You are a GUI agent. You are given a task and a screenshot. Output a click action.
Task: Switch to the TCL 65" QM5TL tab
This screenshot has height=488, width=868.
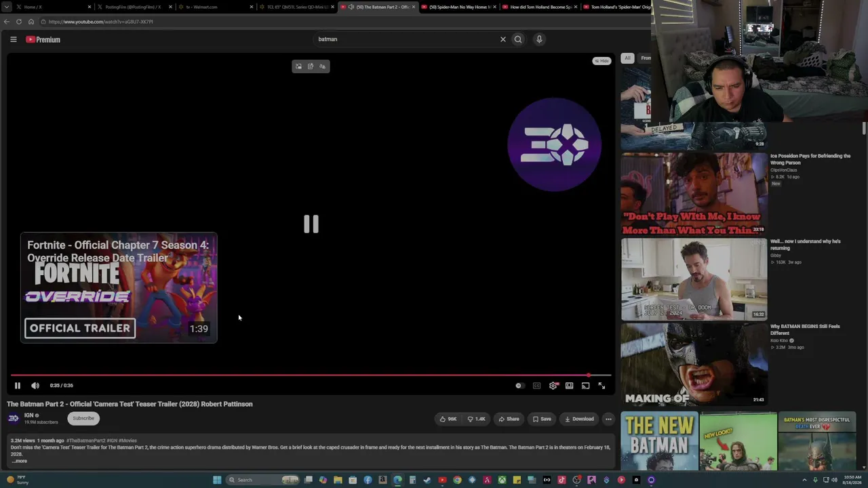click(297, 7)
